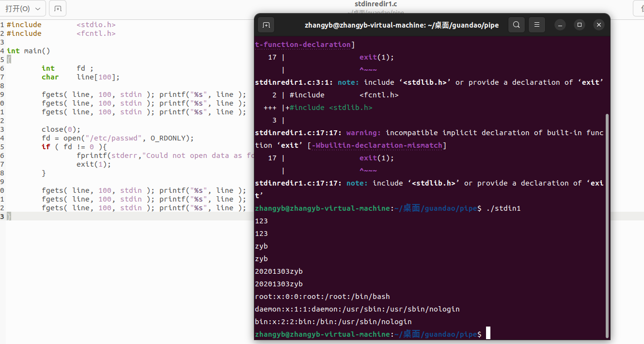Click the './stdin1' command in the terminal

503,208
